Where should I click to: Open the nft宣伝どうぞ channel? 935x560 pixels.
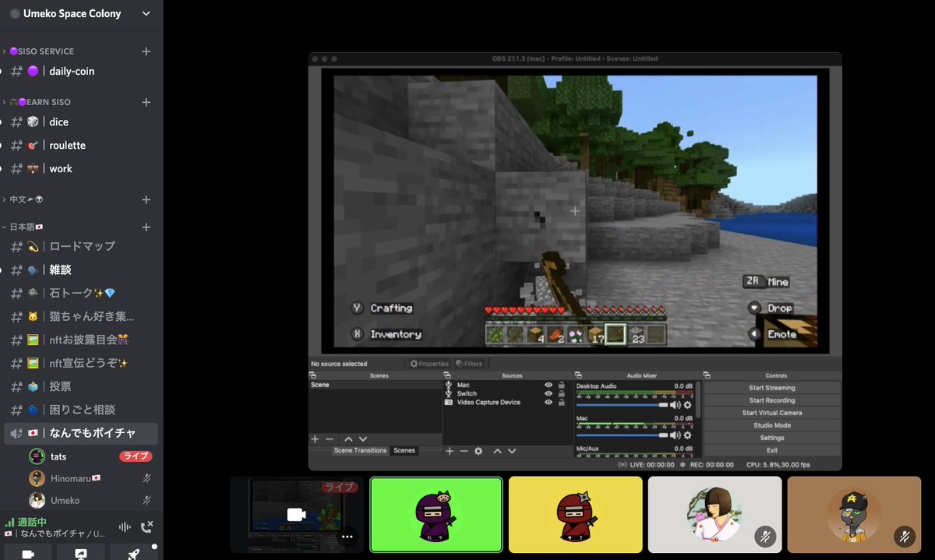(x=81, y=363)
